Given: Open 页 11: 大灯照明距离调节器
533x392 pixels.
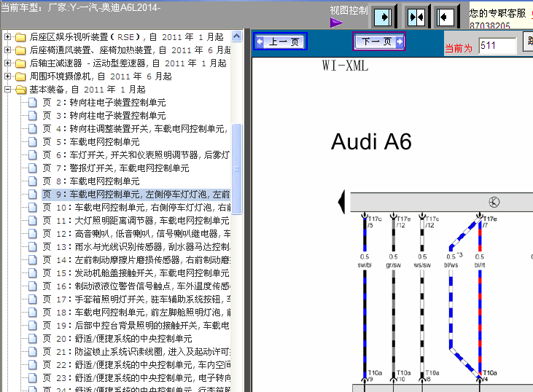Looking at the screenshot, I should coord(136,221).
